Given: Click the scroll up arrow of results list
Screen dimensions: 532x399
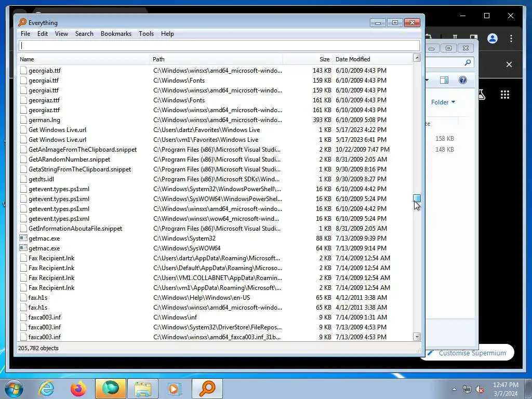Looking at the screenshot, I should point(417,58).
